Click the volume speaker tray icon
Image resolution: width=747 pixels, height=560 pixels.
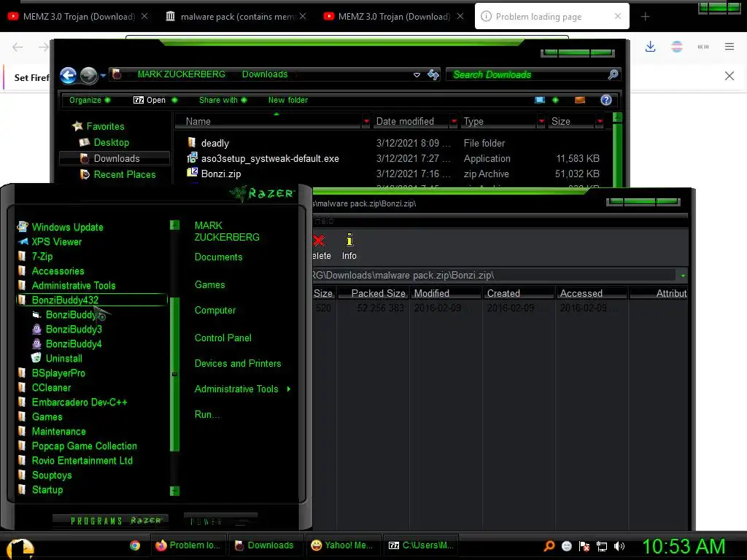[x=619, y=546]
